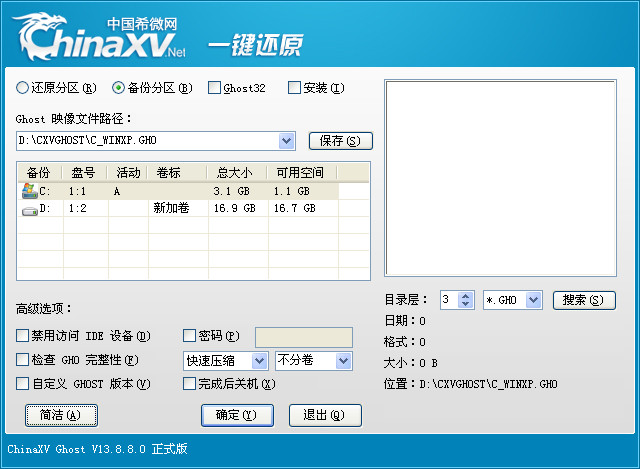Open the *.GHO file type dropdown
This screenshot has width=640, height=469.
tap(533, 300)
